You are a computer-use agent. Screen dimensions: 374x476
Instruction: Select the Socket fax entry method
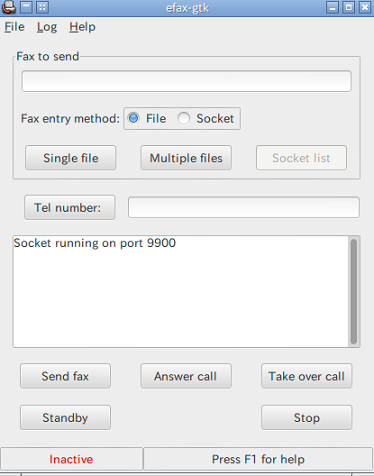[x=206, y=118]
